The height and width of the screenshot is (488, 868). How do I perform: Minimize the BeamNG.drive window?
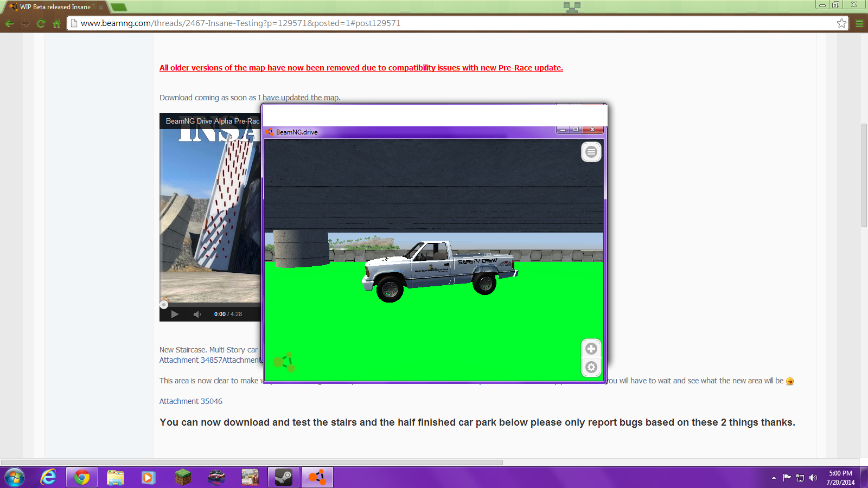pos(563,130)
